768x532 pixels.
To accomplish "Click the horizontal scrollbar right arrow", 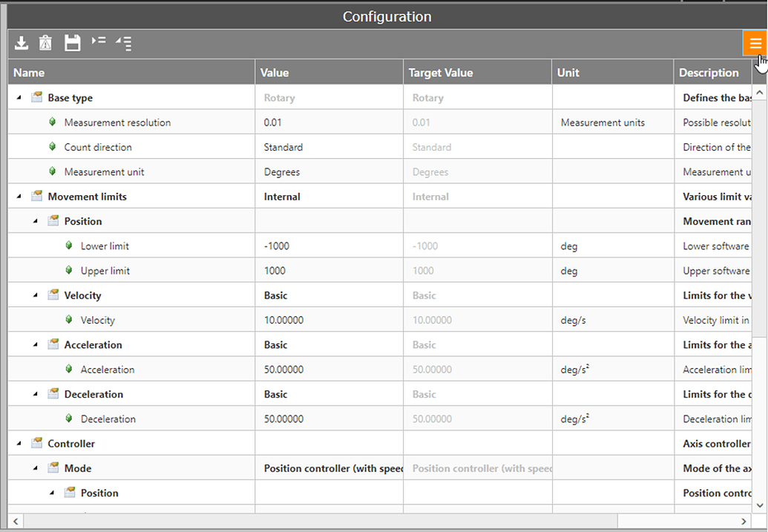I will coord(744,522).
